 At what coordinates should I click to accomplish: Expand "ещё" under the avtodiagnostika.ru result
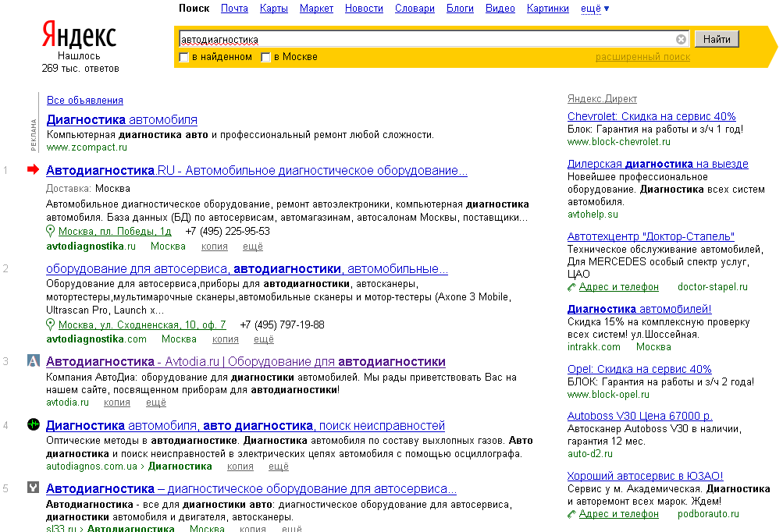(x=252, y=246)
